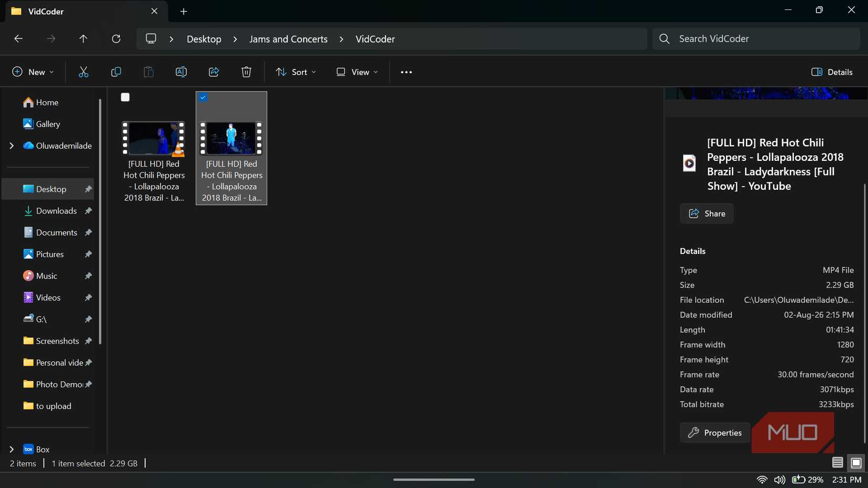This screenshot has width=868, height=488.
Task: Toggle the Details pane button
Action: 832,72
